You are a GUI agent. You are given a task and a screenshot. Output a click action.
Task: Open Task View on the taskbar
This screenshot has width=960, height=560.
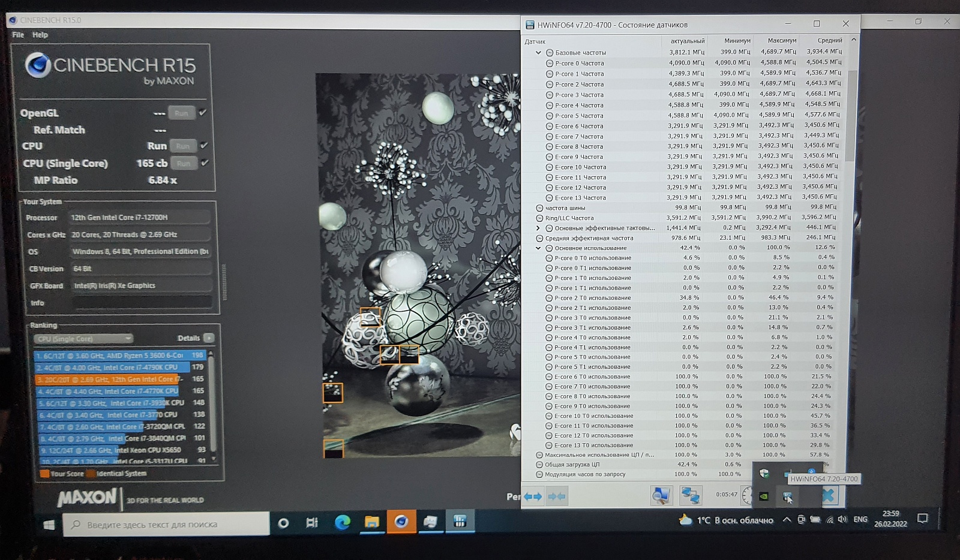tap(312, 523)
